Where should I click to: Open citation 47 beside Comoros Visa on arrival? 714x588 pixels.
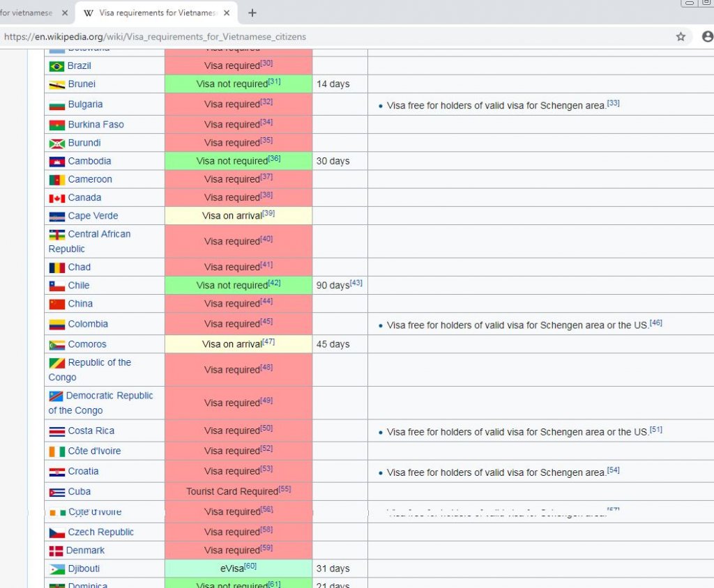tap(268, 341)
